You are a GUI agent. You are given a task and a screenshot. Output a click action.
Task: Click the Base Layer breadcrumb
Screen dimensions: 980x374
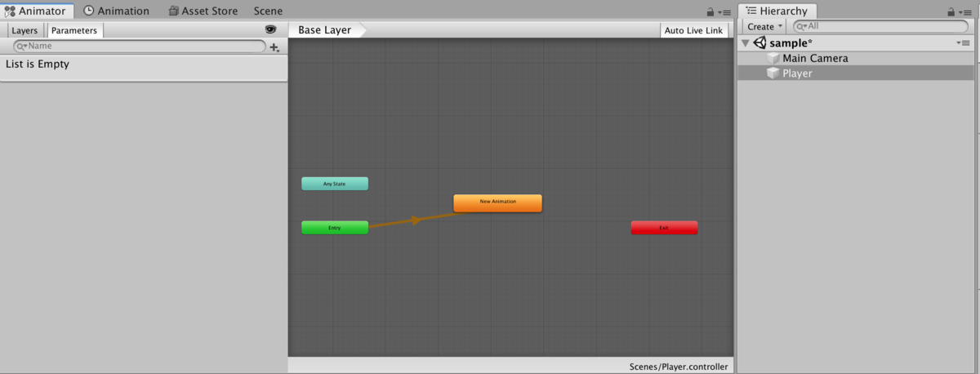(324, 30)
